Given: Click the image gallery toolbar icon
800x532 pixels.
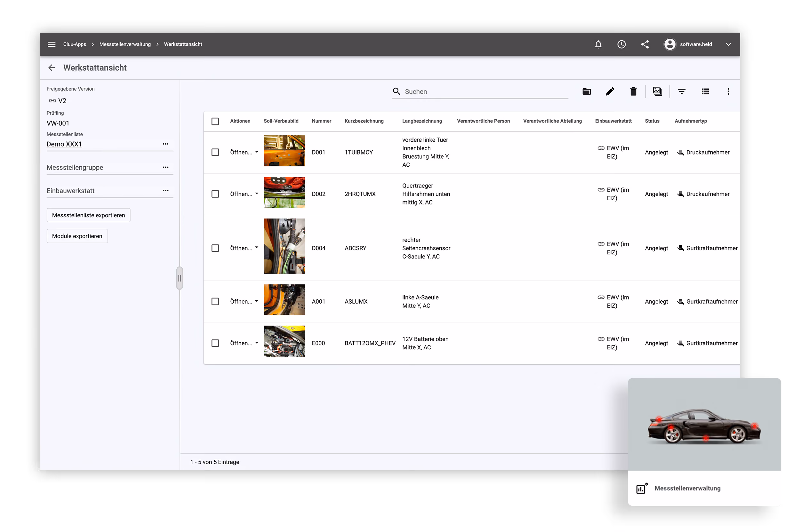Looking at the screenshot, I should pyautogui.click(x=658, y=91).
